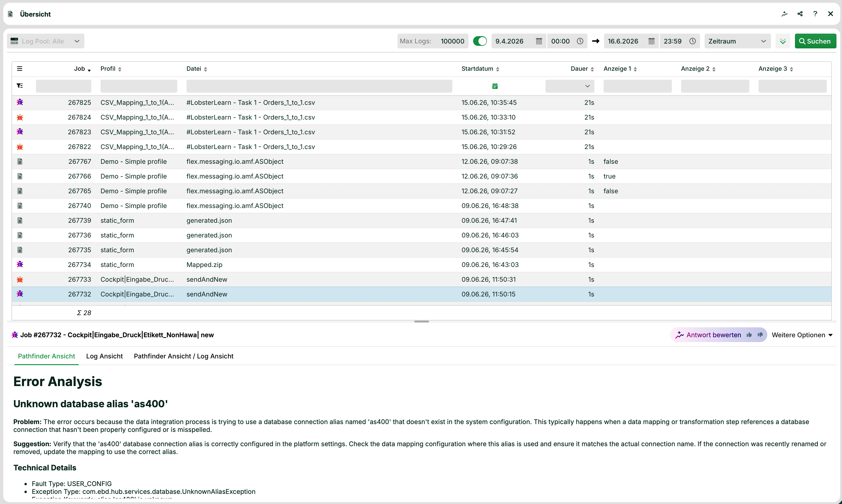The image size is (842, 504).
Task: Click the red bug icon of job 267822
Action: [20, 147]
